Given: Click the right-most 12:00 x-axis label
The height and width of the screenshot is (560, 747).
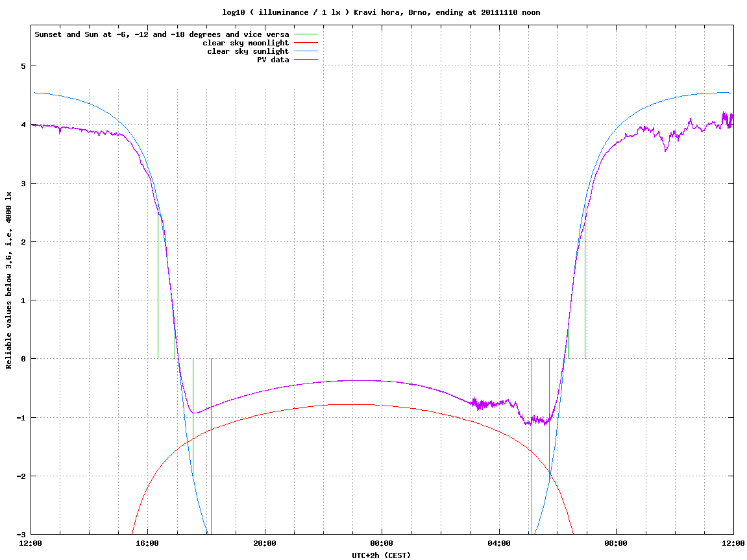Looking at the screenshot, I should 733,543.
